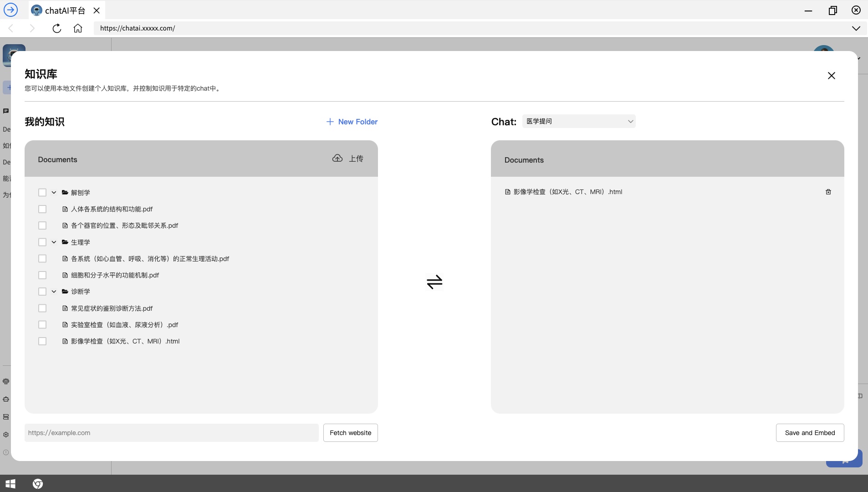
Task: Check 实验室检查 pdf checkbox
Action: point(42,325)
